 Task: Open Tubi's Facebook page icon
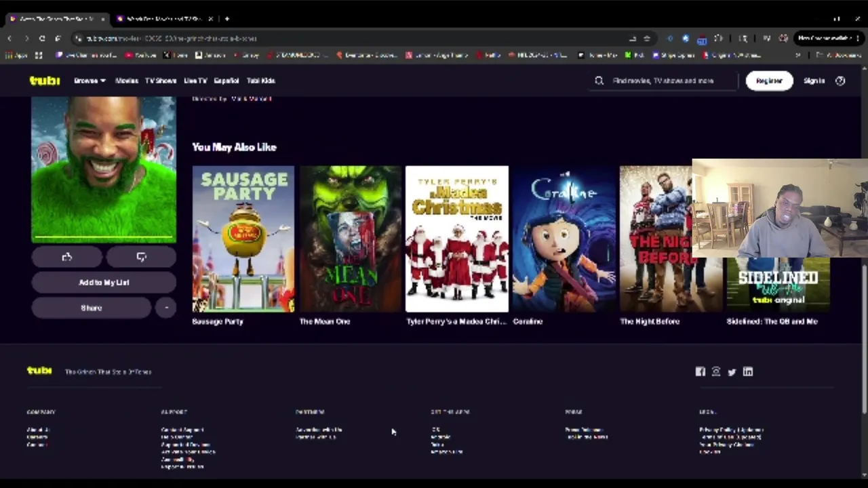701,371
